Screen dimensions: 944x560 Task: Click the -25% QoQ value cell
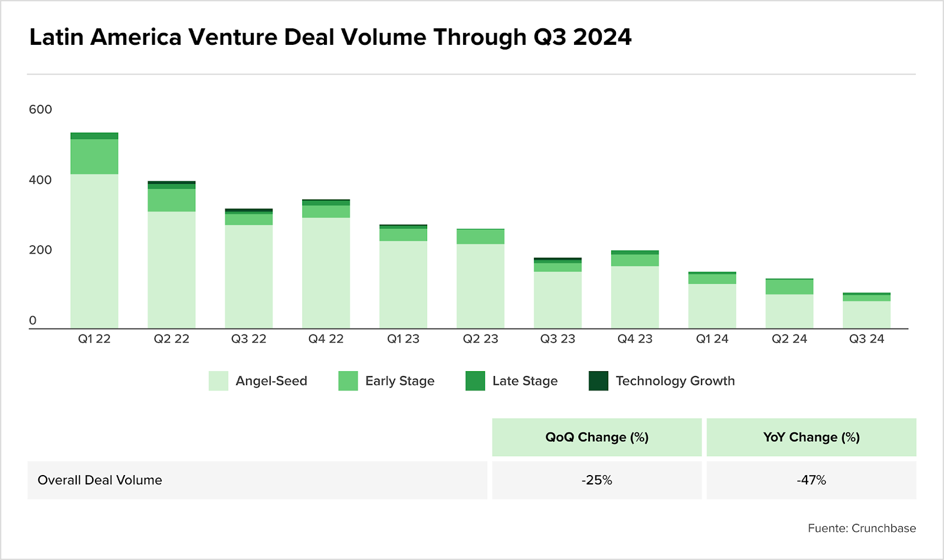[x=596, y=480]
